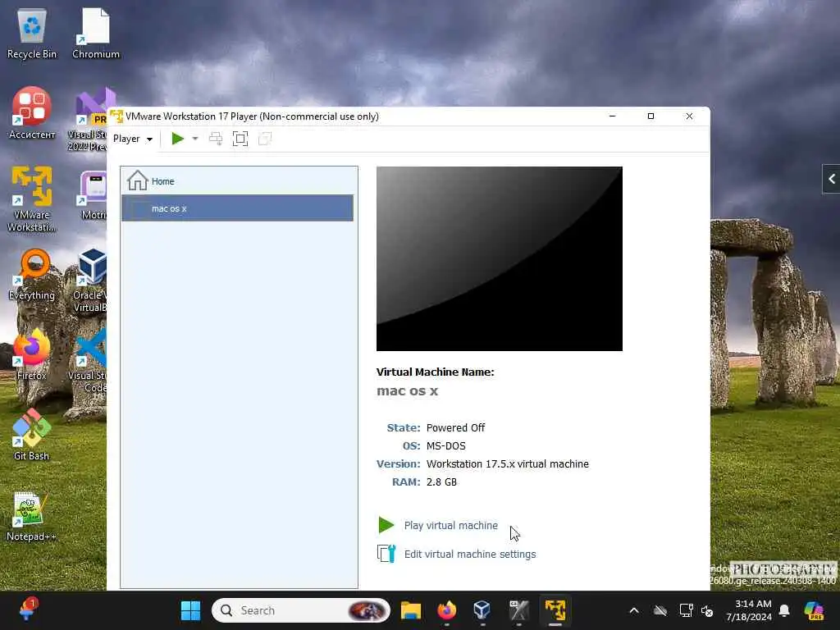Image resolution: width=840 pixels, height=630 pixels.
Task: Select VMware Workstation desktop shortcut
Action: pos(32,199)
